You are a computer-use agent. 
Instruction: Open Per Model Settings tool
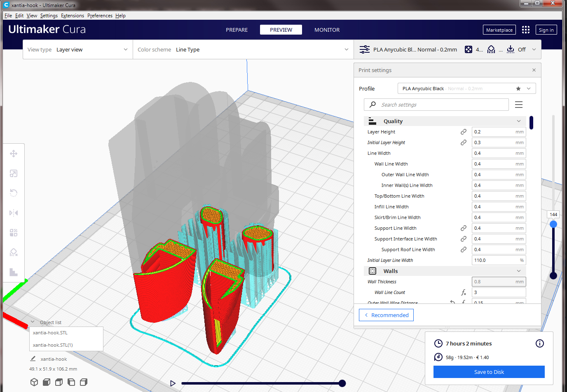(14, 233)
